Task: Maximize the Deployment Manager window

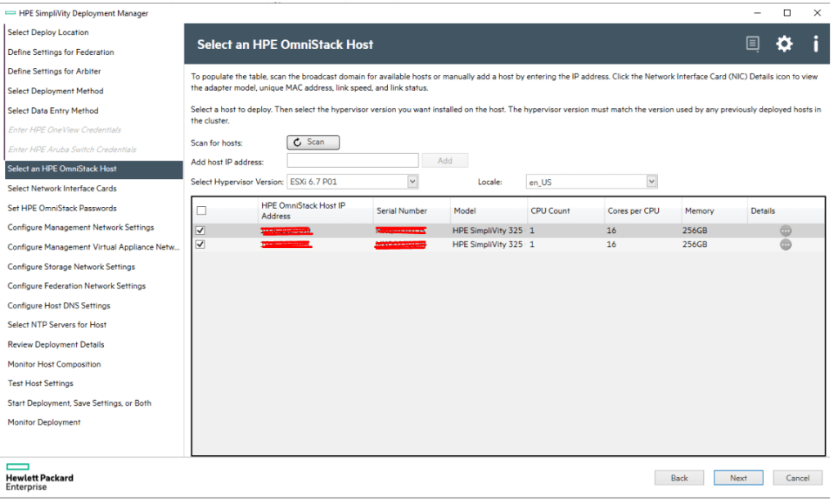Action: (786, 13)
